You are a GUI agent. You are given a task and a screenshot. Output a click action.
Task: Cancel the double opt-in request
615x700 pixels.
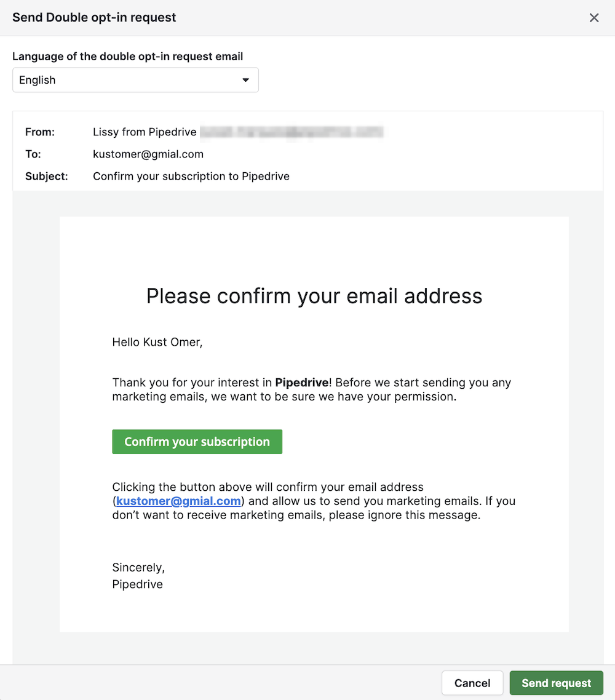[x=472, y=683]
